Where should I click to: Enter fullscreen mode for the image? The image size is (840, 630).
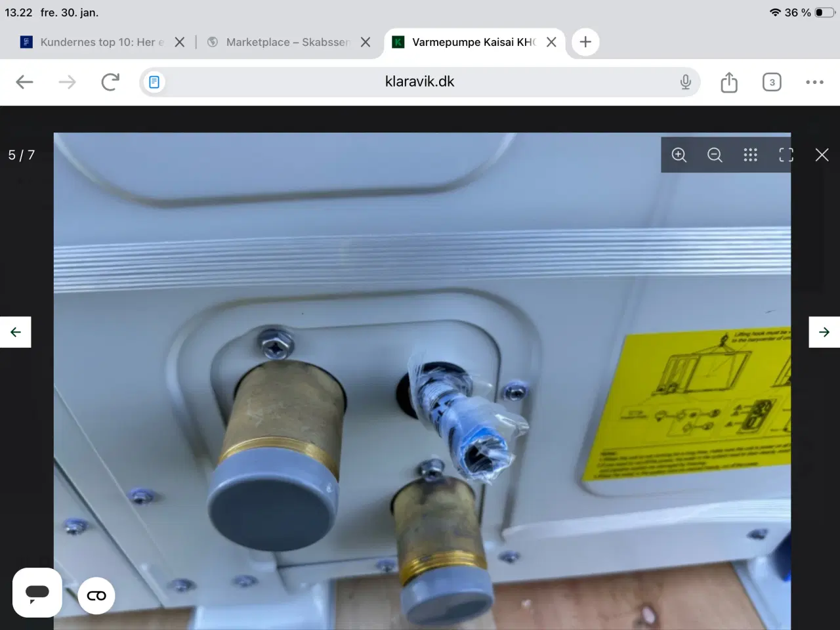click(x=786, y=155)
